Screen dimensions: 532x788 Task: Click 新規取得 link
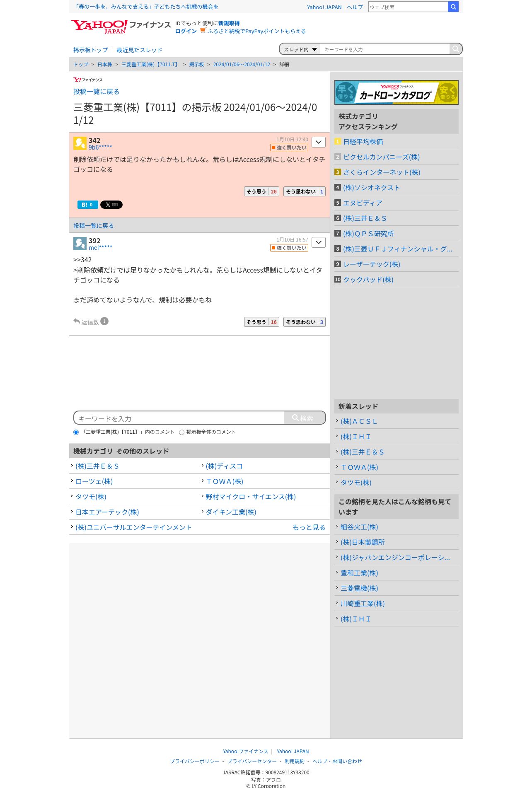229,23
